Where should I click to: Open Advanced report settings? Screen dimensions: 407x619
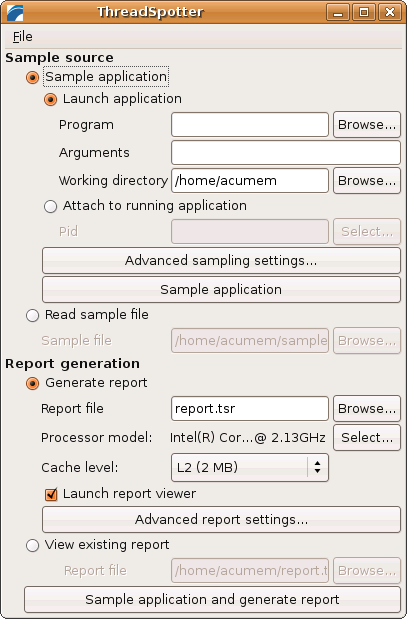(221, 520)
